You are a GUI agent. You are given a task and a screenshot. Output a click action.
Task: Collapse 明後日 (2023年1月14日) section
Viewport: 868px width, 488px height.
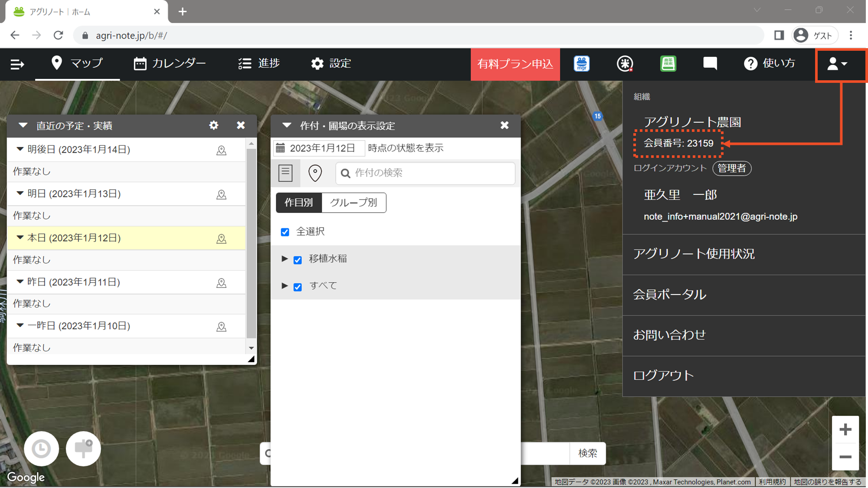click(20, 149)
